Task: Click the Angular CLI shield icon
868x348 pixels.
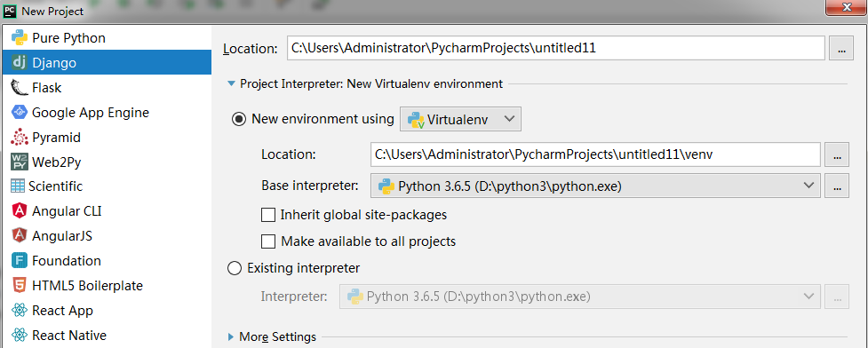Action: point(20,210)
